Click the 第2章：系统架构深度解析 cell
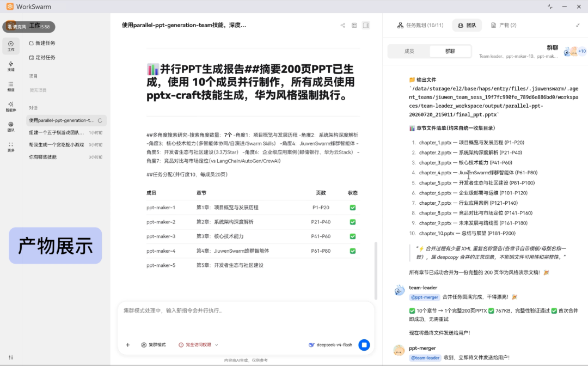The width and height of the screenshot is (588, 366). click(225, 222)
